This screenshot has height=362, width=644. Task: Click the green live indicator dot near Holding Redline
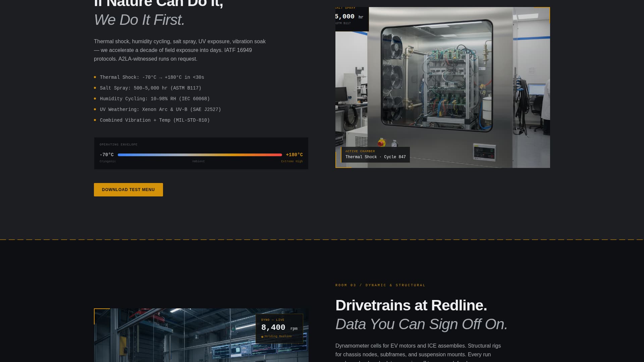(x=263, y=336)
